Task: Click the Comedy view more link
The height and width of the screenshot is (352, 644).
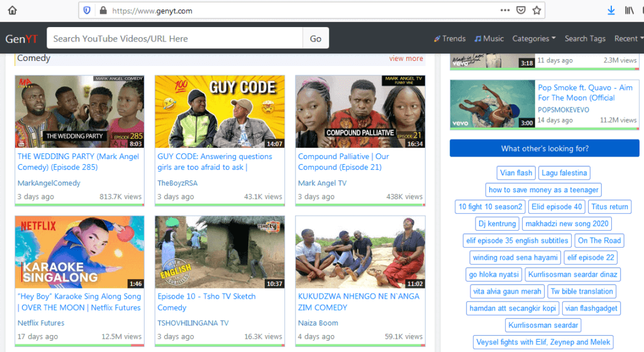Action: 406,58
